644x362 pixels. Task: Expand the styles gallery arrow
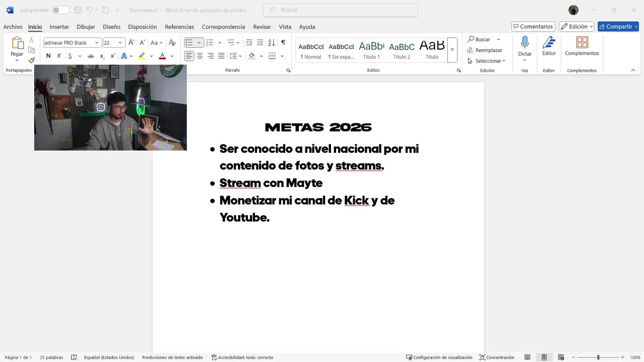[x=452, y=49]
